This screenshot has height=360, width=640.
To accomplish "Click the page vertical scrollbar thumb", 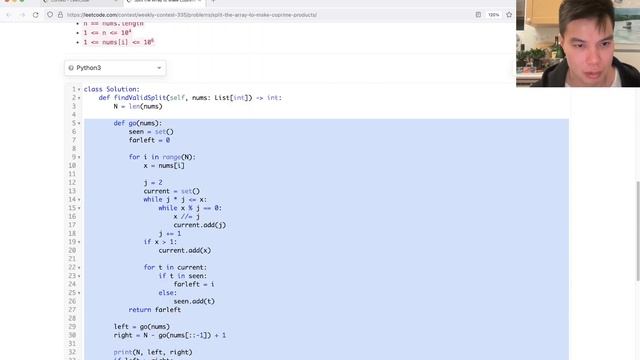I will pos(638,231).
